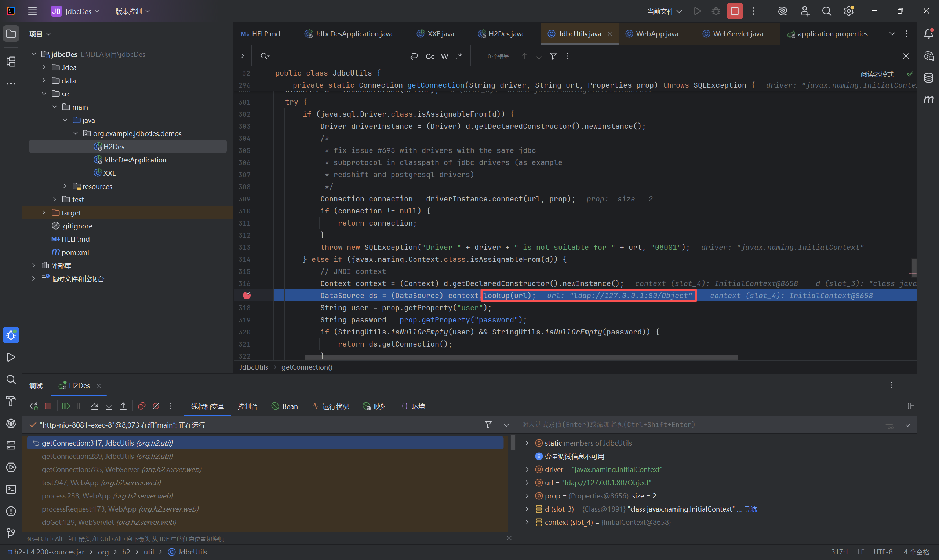Viewport: 939px width, 560px height.
Task: Toggle regex search option in the search bar
Action: click(459, 56)
